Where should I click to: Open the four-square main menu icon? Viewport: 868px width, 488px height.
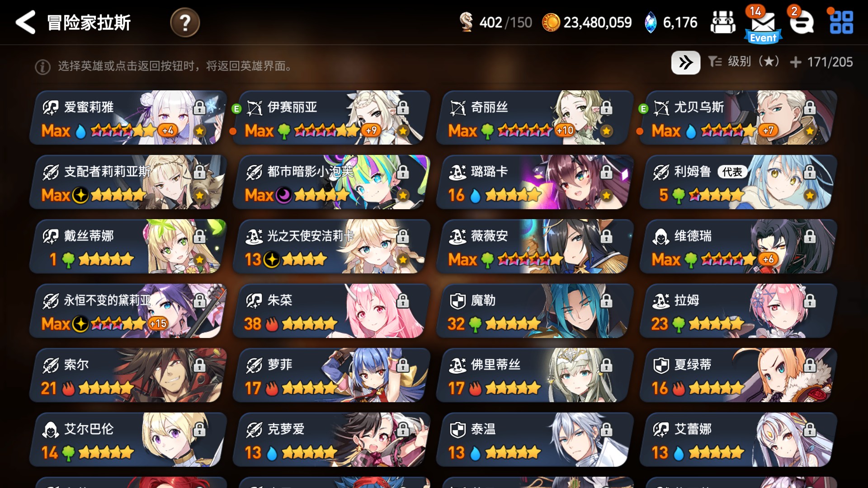tap(842, 22)
